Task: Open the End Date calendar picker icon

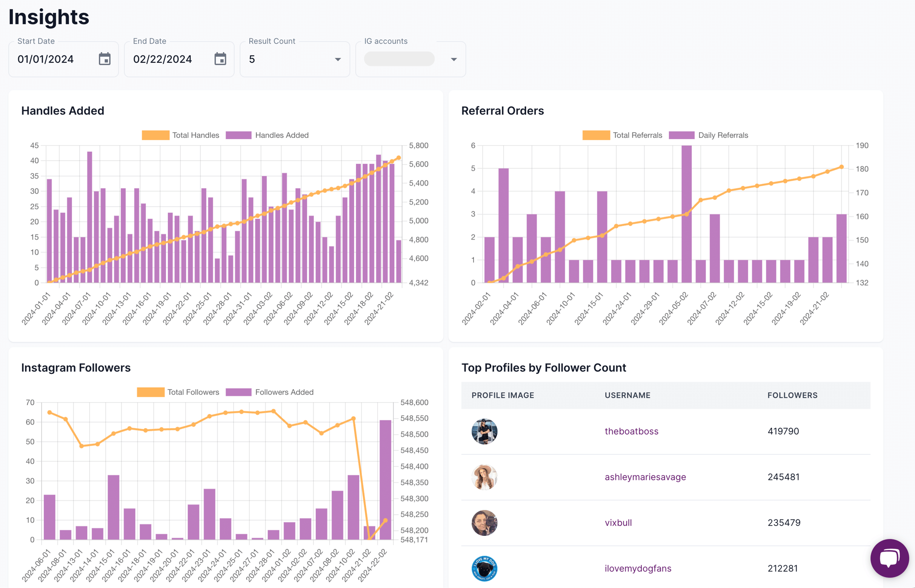Action: [221, 59]
